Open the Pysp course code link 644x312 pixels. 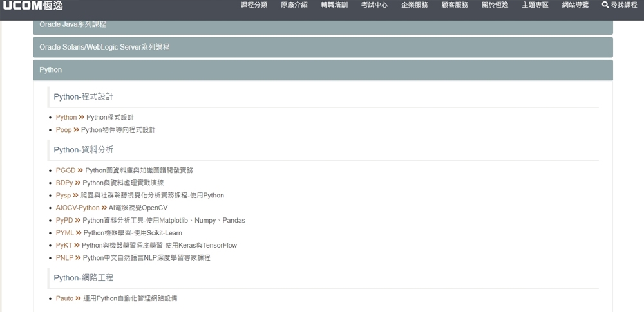(63, 196)
